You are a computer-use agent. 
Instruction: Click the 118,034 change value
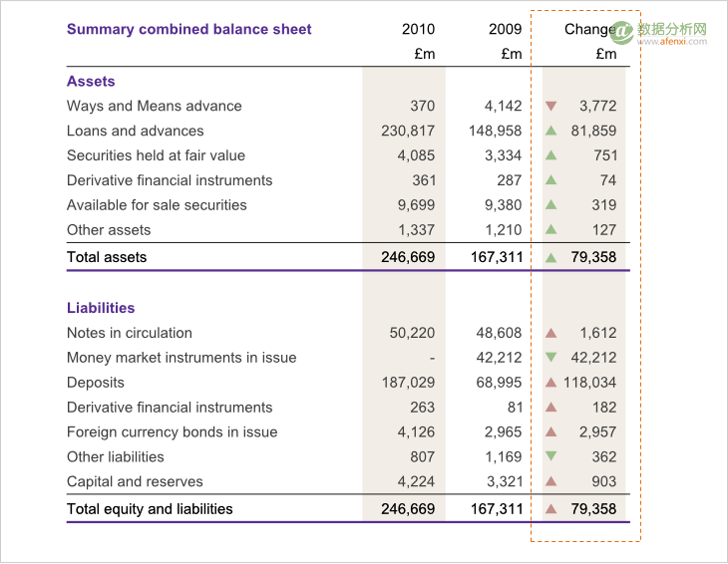pyautogui.click(x=589, y=383)
